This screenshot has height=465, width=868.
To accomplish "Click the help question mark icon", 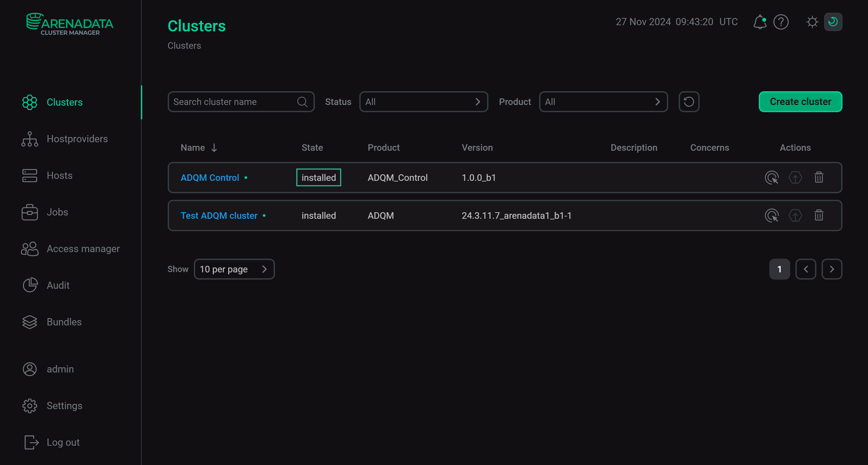I will tap(781, 22).
